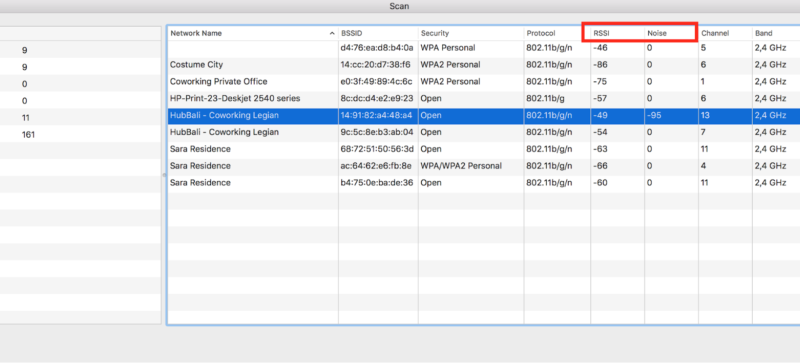The height and width of the screenshot is (363, 800).
Task: Sort by Protocol column header
Action: tap(557, 33)
